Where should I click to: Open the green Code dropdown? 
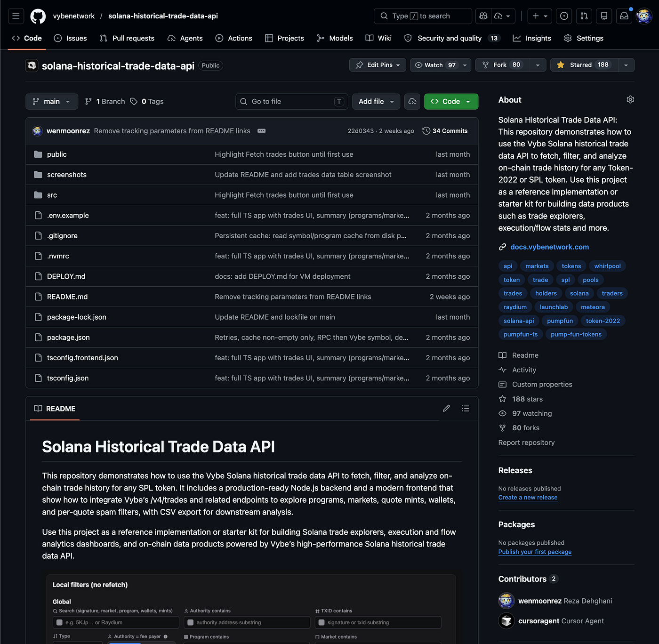[451, 102]
